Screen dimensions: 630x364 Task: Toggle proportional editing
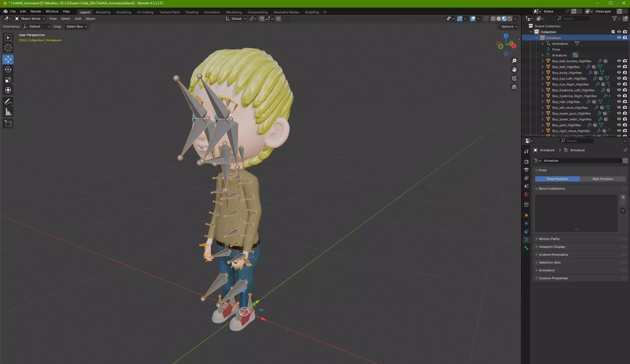(x=278, y=19)
